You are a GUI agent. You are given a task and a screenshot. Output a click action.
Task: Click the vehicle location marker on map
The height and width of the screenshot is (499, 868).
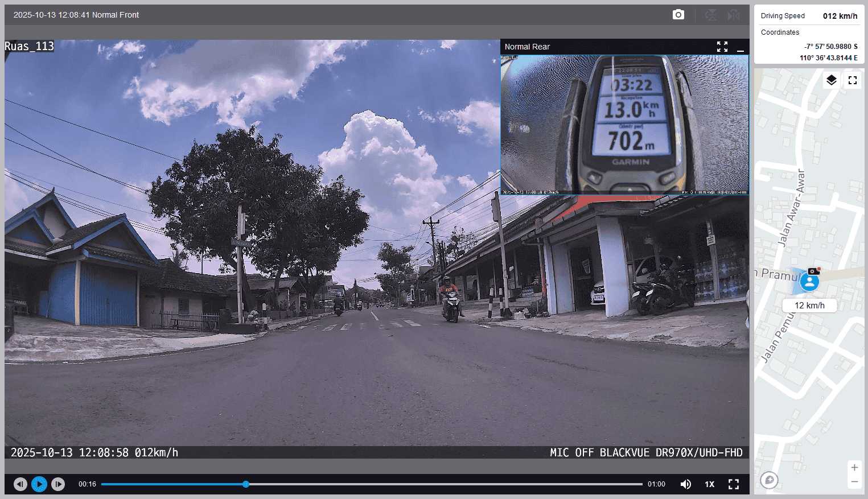pos(809,281)
